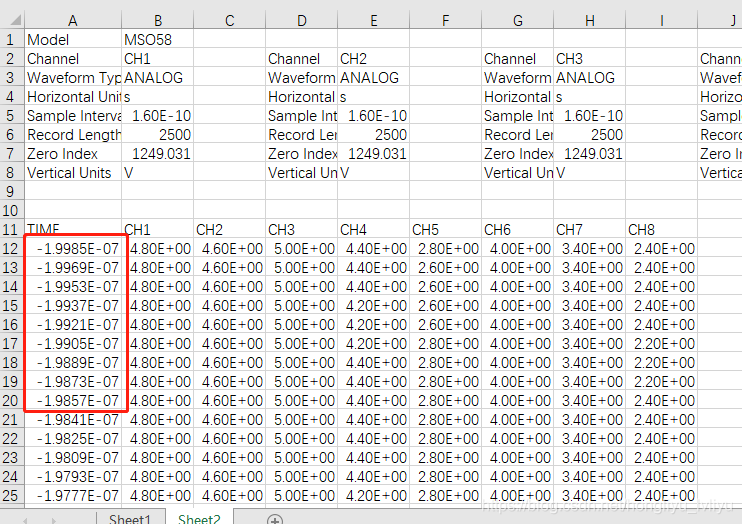The height and width of the screenshot is (524, 742).
Task: Select row 9 header
Action: (12, 191)
